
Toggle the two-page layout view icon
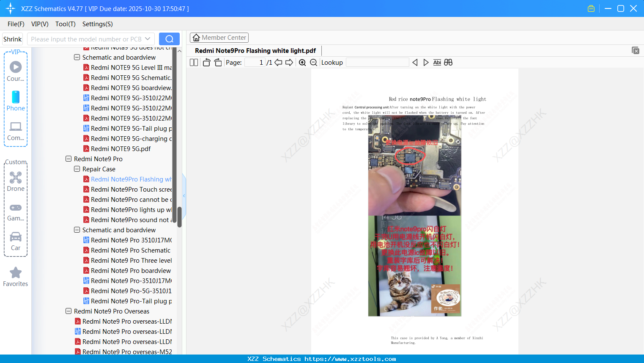click(x=194, y=63)
